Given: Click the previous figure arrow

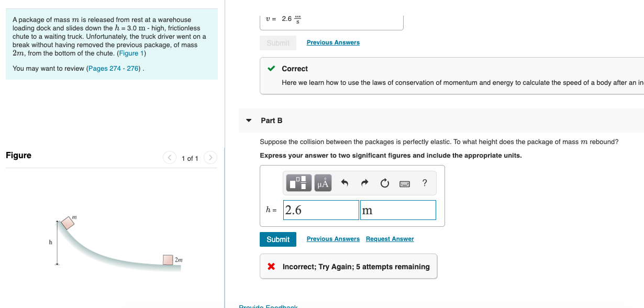Looking at the screenshot, I should tap(169, 157).
